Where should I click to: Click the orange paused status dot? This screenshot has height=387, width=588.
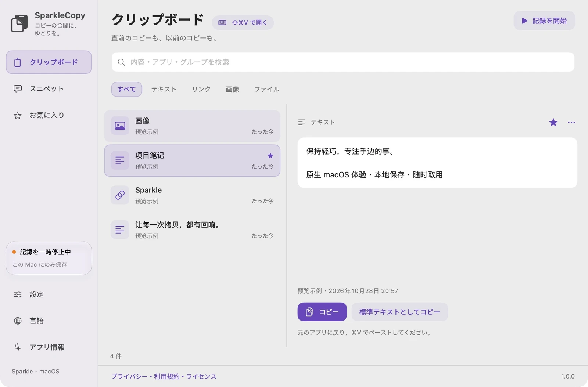[14, 252]
